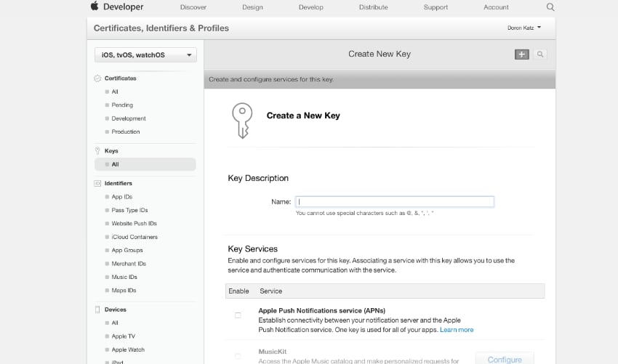Click the Enable column header
This screenshot has height=364, width=618.
click(x=238, y=291)
